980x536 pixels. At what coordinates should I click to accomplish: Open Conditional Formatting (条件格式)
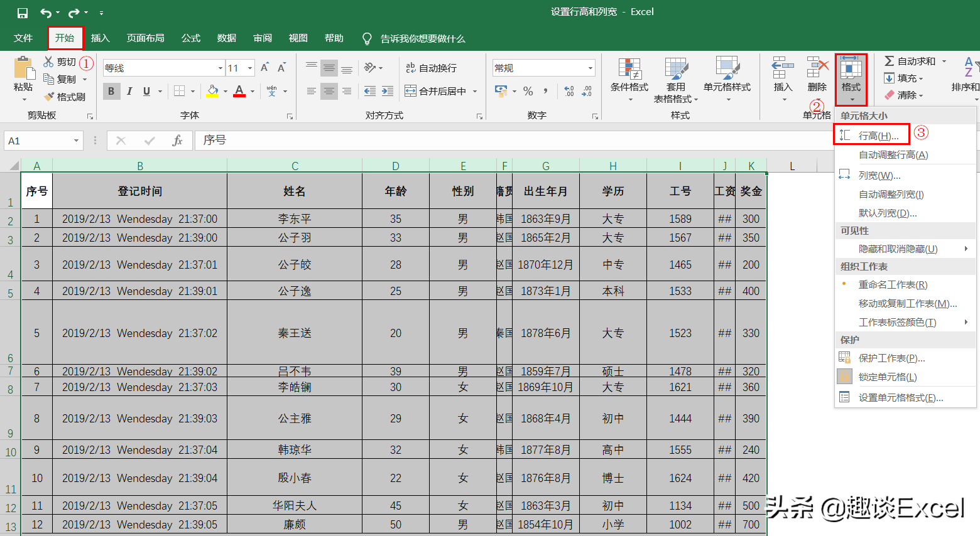pos(629,80)
